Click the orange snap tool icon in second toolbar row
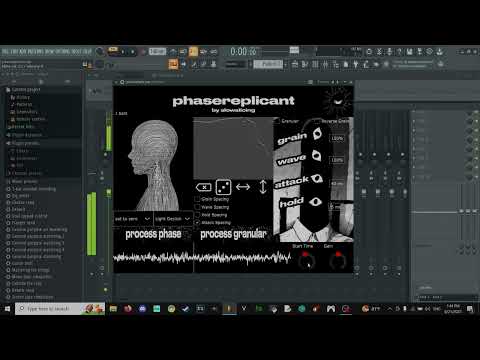Image resolution: width=480 pixels, height=360 pixels. tap(173, 64)
